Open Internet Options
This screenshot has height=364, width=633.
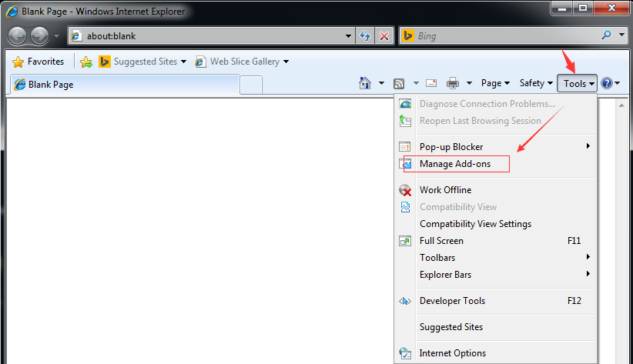tap(496, 353)
